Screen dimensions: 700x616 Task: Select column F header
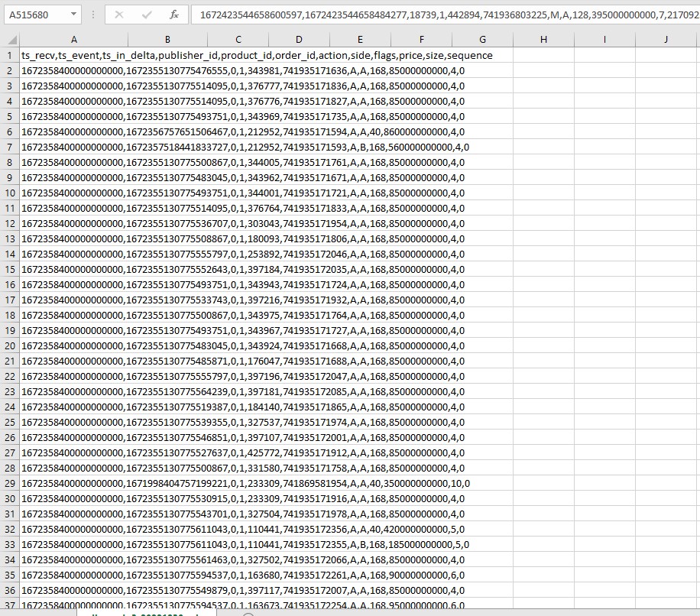[x=421, y=40]
